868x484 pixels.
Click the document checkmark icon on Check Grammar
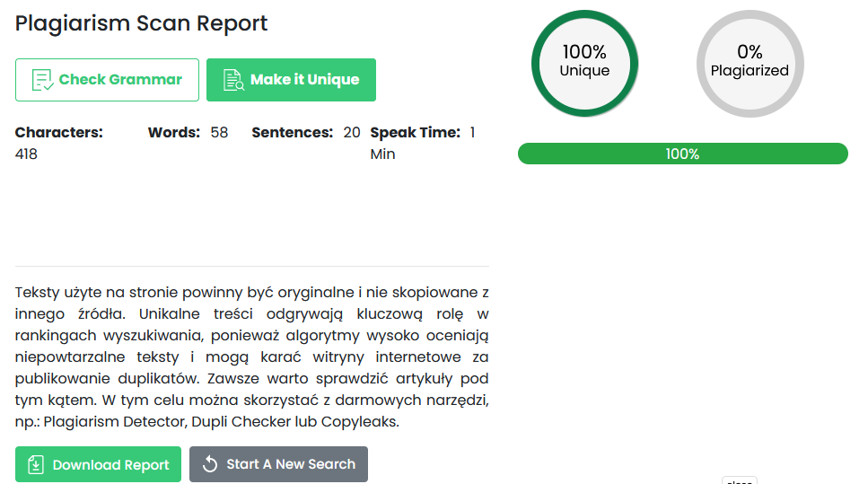point(42,80)
